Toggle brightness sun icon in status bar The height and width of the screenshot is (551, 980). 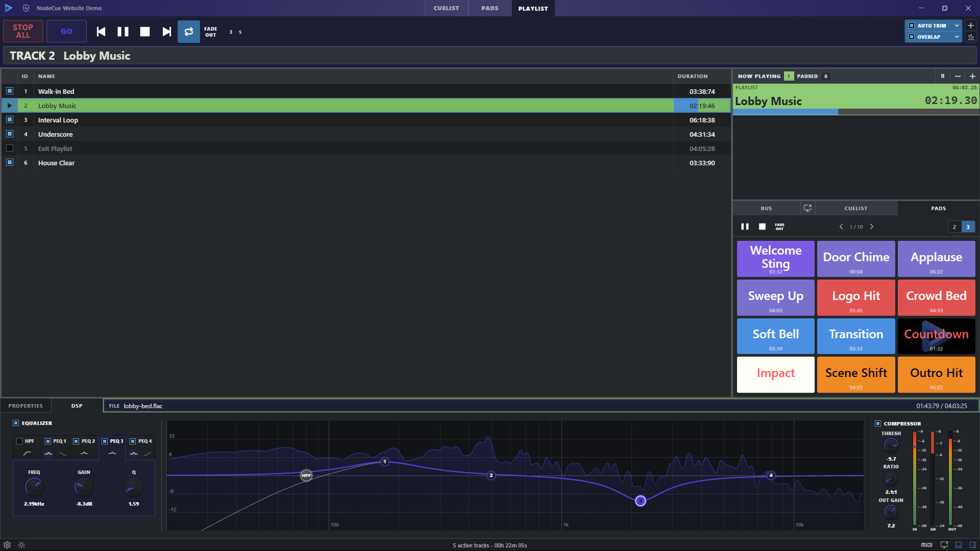21,545
